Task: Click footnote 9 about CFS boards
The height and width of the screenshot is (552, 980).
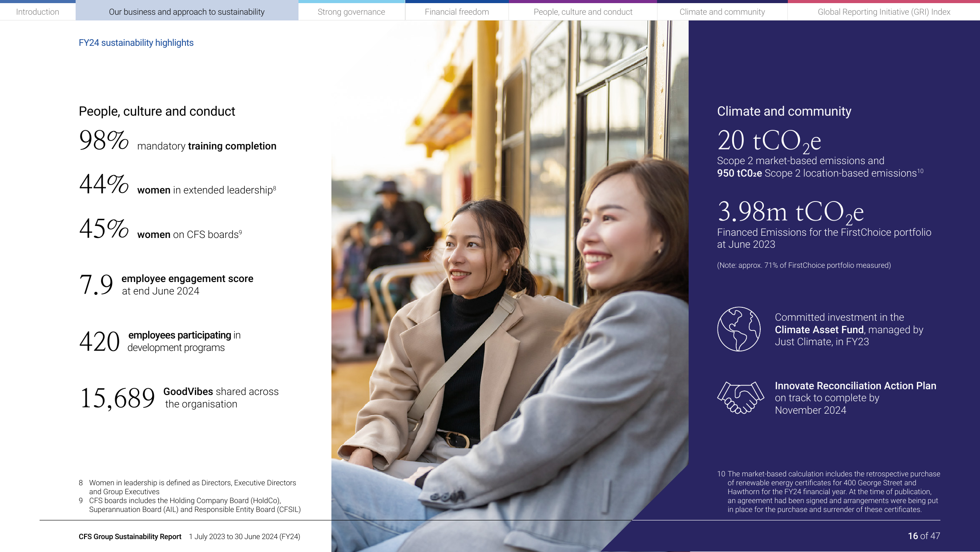Action: [190, 505]
